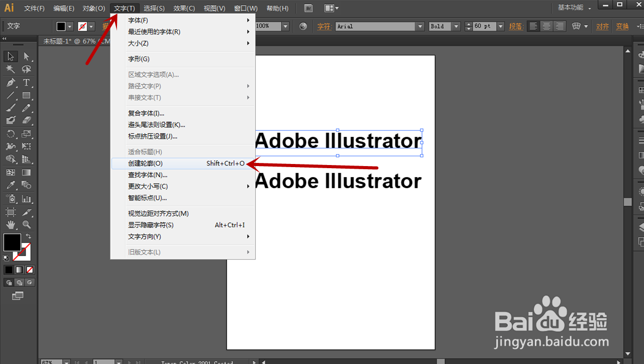The image size is (644, 364).
Task: Align paragraph text to the right
Action: click(x=560, y=26)
